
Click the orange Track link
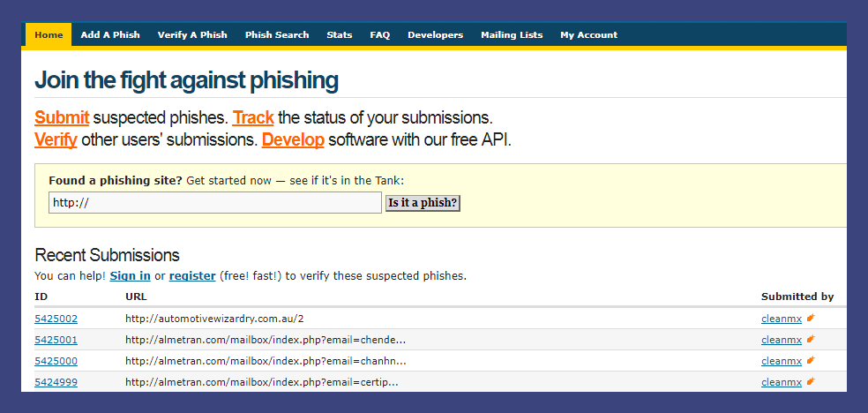point(253,117)
